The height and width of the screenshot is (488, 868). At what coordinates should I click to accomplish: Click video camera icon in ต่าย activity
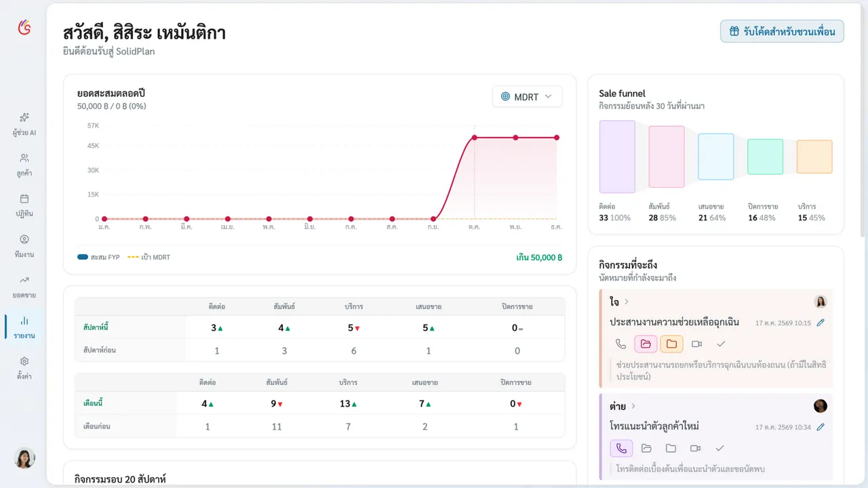(695, 449)
